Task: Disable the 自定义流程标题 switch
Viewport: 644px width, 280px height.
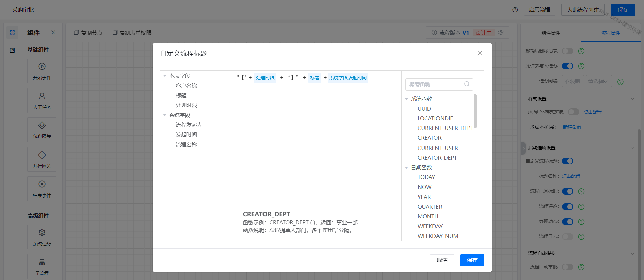Action: click(x=567, y=161)
